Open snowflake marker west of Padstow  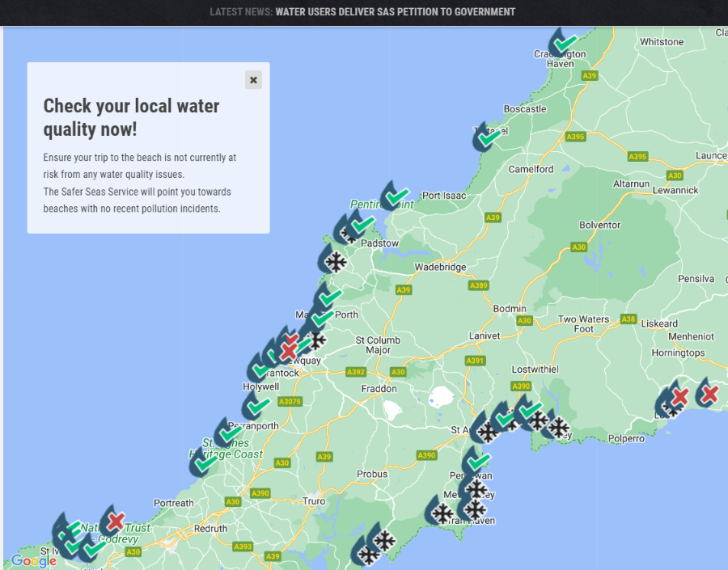pyautogui.click(x=332, y=259)
